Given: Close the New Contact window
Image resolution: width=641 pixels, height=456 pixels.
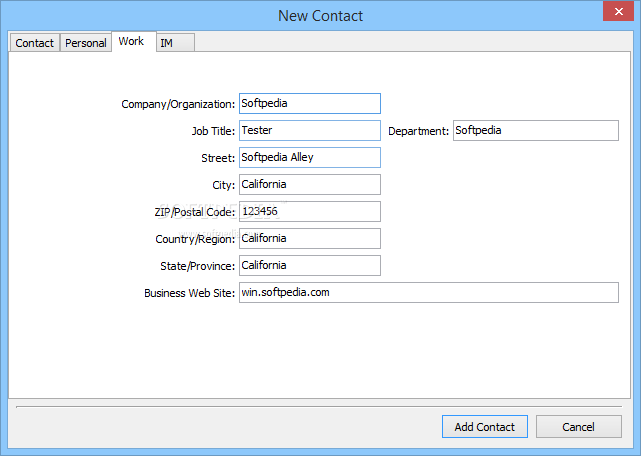Looking at the screenshot, I should click(619, 11).
